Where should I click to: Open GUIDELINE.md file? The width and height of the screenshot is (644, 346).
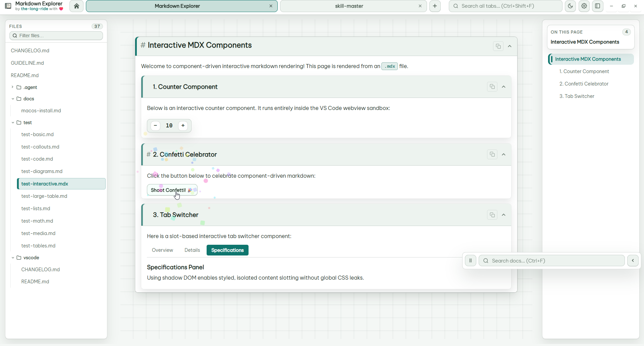click(x=27, y=63)
